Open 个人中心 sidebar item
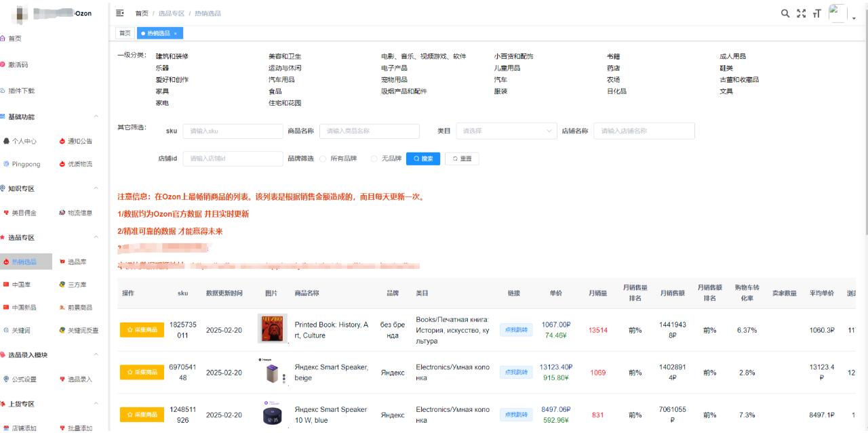The height and width of the screenshot is (433, 868). click(x=24, y=141)
